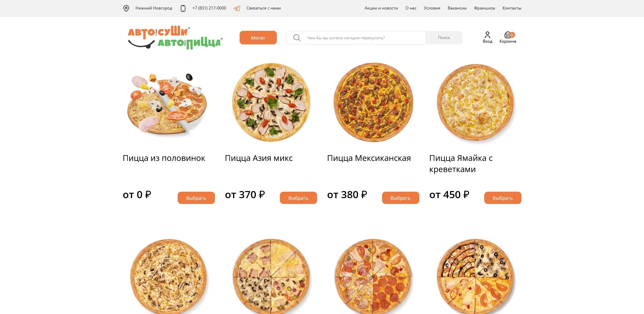Click the Автосуши Автопицца logo
The image size is (644, 314).
tap(175, 37)
